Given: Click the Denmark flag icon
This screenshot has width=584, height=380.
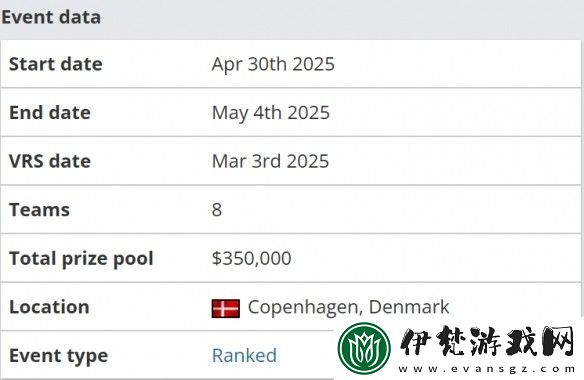Looking at the screenshot, I should click(226, 308).
